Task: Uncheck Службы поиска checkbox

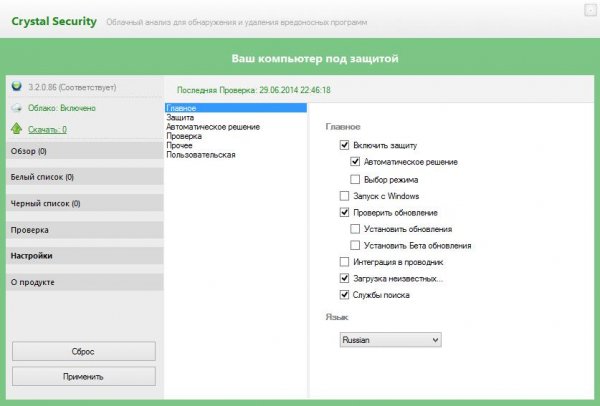Action: pos(344,295)
